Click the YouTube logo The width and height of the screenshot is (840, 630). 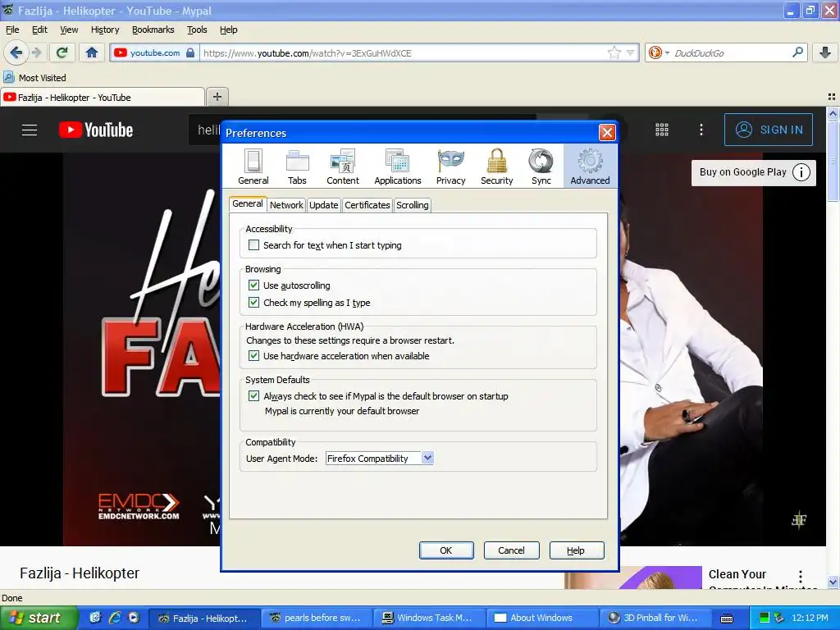96,130
